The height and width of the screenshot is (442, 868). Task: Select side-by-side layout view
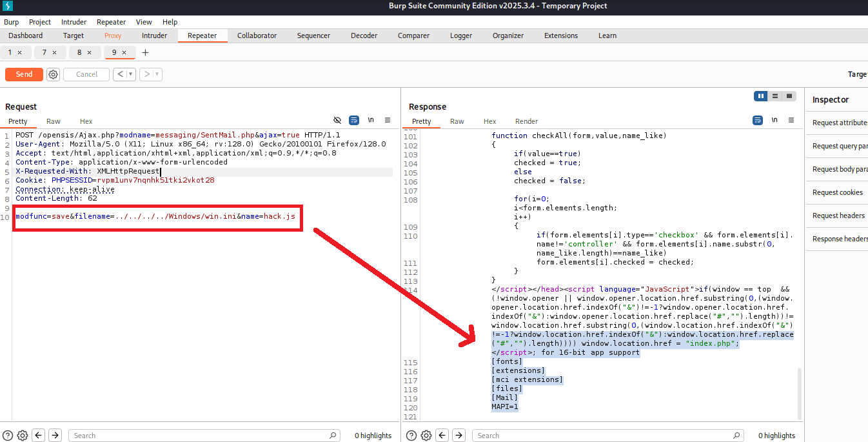coord(761,96)
